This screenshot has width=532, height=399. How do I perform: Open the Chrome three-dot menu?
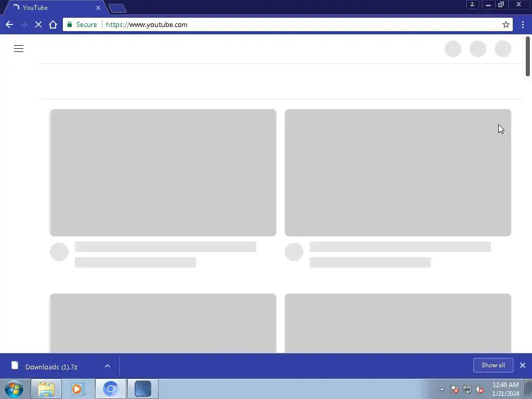(523, 24)
